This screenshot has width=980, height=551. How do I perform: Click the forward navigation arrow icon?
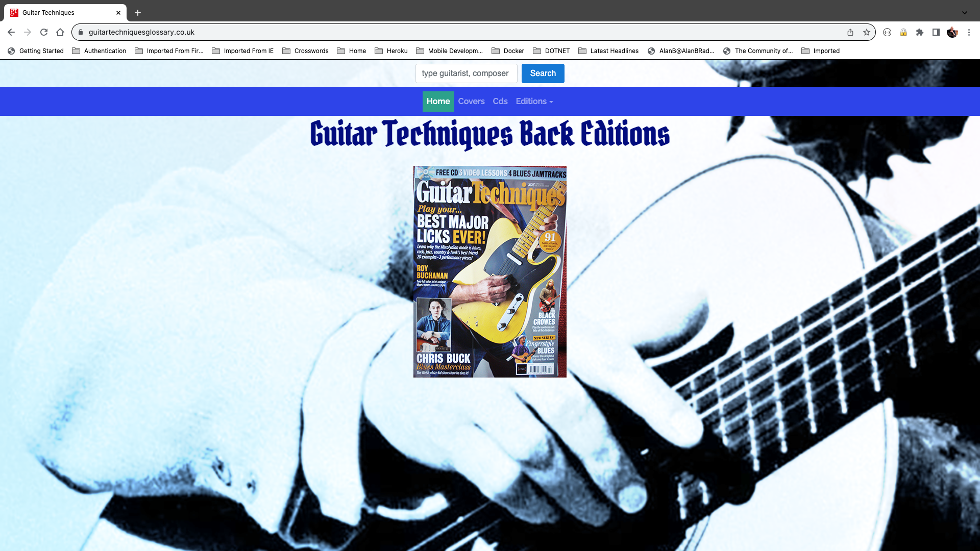[x=27, y=32]
